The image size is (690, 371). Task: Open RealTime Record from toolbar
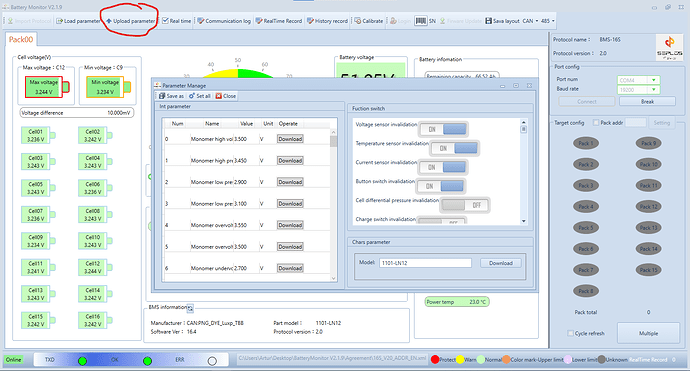tap(279, 21)
